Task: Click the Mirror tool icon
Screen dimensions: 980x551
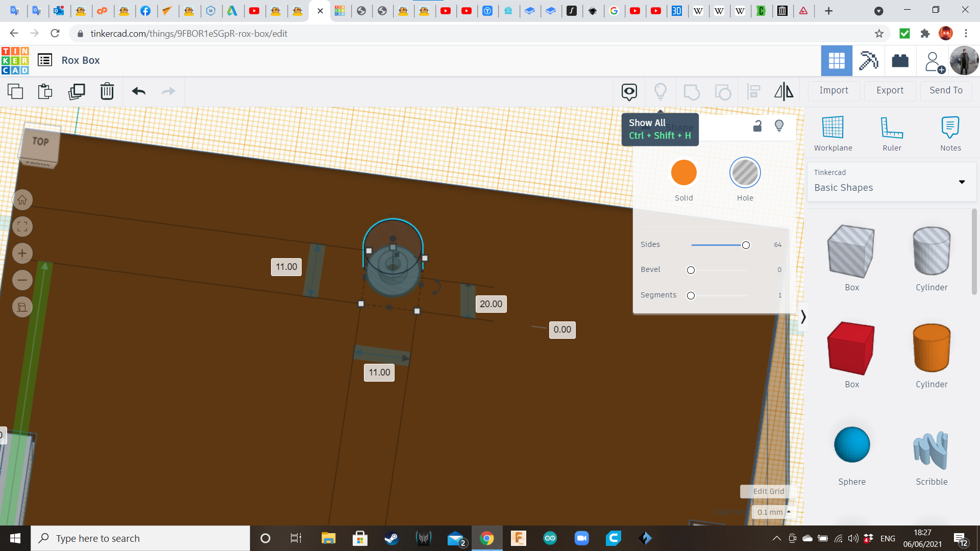Action: coord(784,91)
